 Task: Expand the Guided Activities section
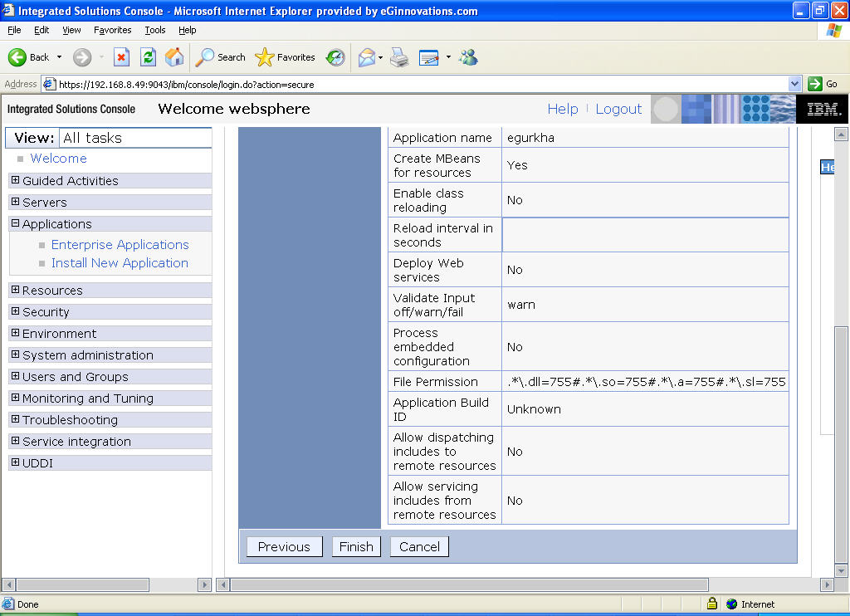[x=15, y=180]
